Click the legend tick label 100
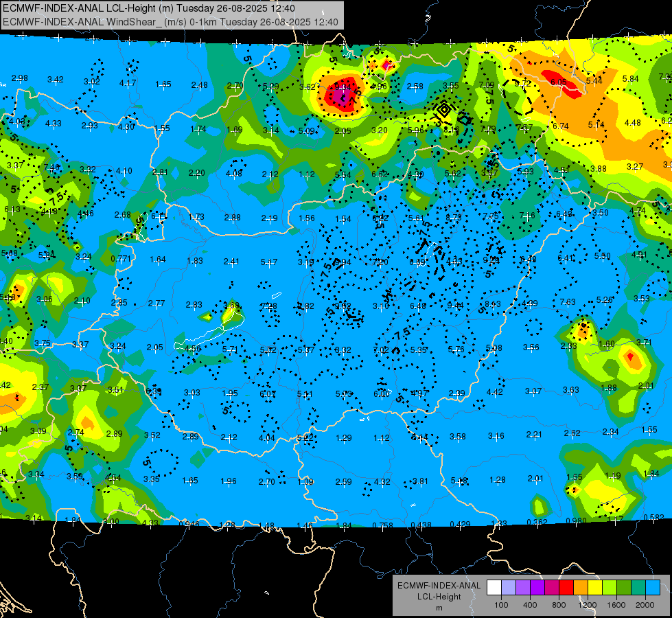The image size is (672, 618). tap(501, 605)
